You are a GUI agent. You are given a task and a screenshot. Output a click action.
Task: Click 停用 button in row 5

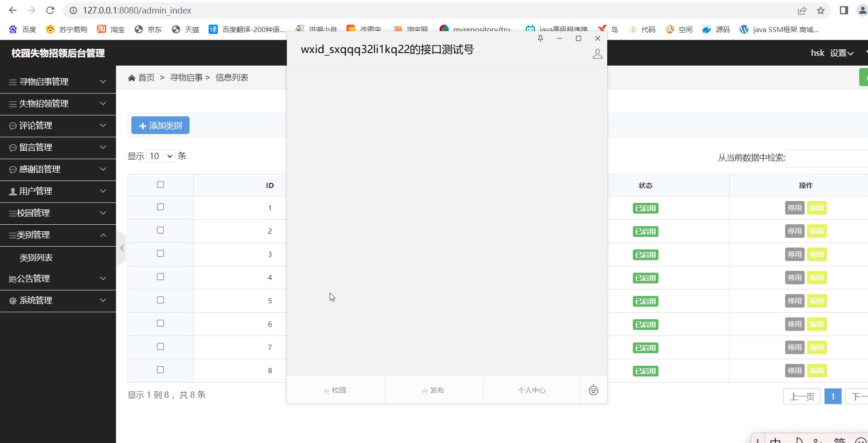point(794,301)
